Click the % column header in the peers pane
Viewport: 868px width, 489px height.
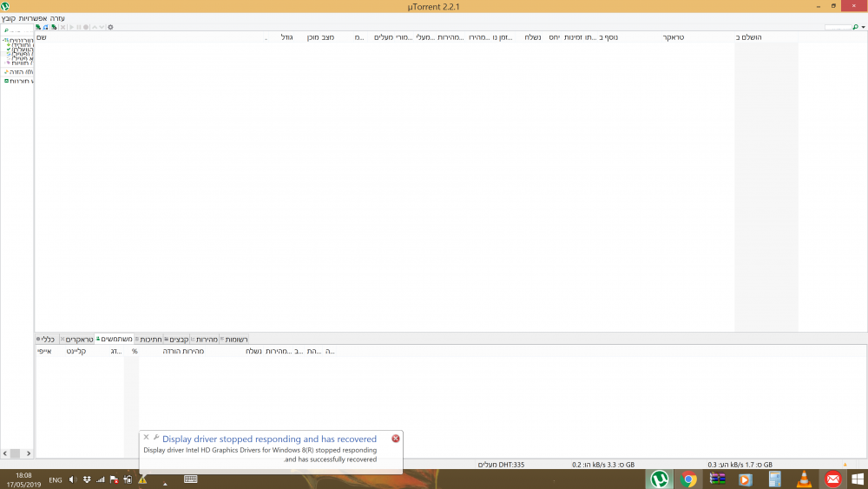(x=135, y=351)
